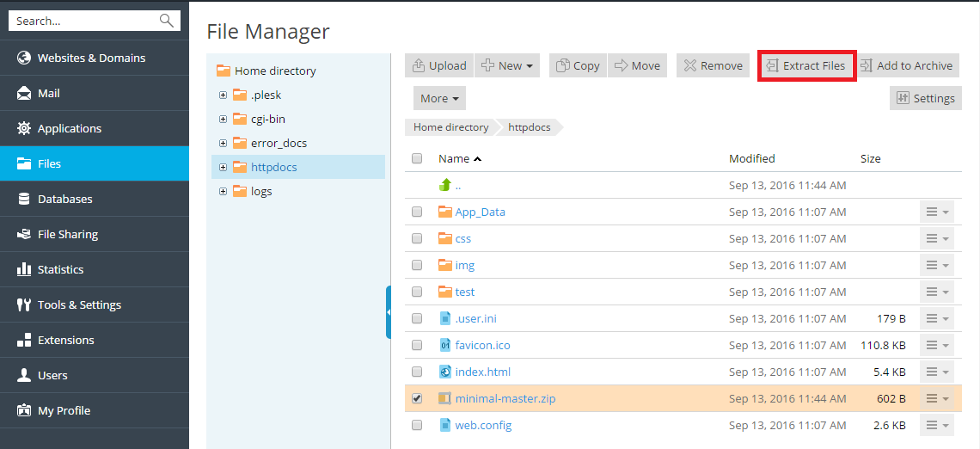The height and width of the screenshot is (449, 980).
Task: Expand the logs folder tree node
Action: point(224,192)
